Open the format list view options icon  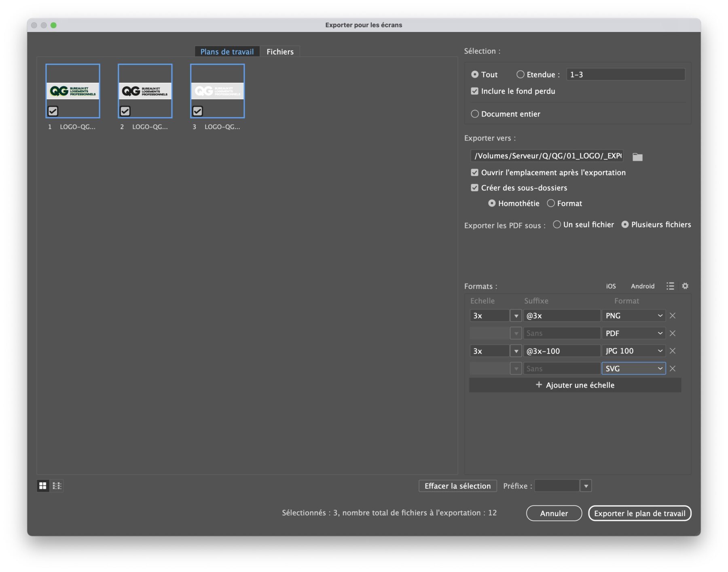(x=670, y=286)
